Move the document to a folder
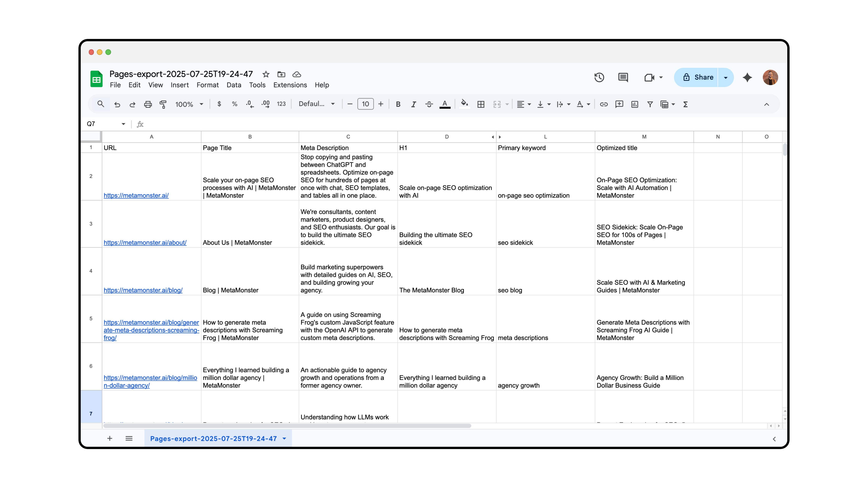Screen dimensions: 868x488 point(281,74)
